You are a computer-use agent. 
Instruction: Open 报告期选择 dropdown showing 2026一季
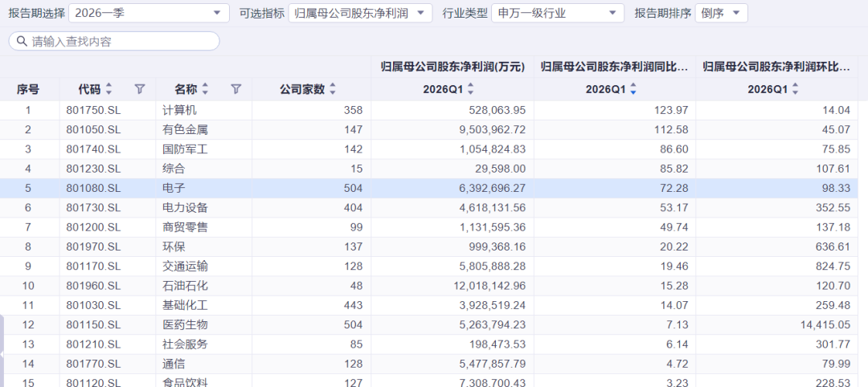coord(149,14)
